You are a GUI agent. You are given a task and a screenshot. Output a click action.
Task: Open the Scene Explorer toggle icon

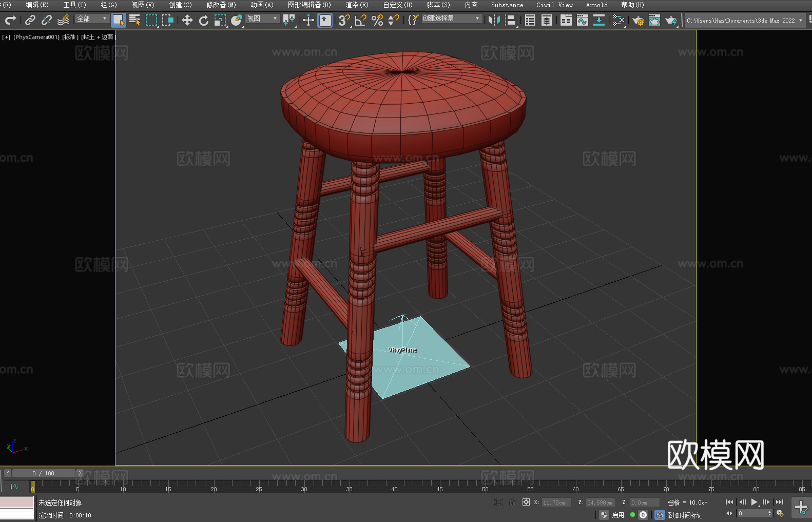(530, 20)
